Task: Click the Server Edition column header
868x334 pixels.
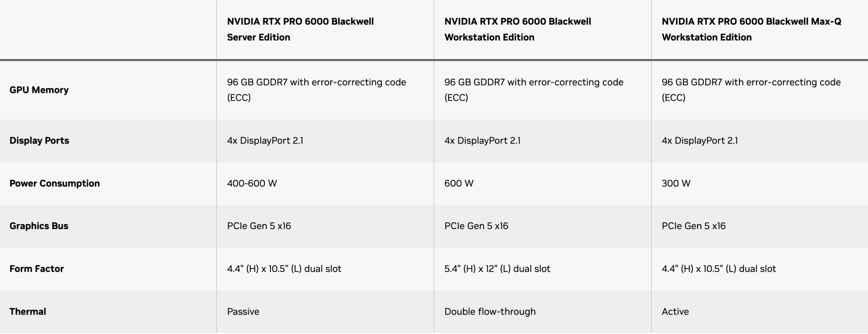Action: tap(300, 29)
